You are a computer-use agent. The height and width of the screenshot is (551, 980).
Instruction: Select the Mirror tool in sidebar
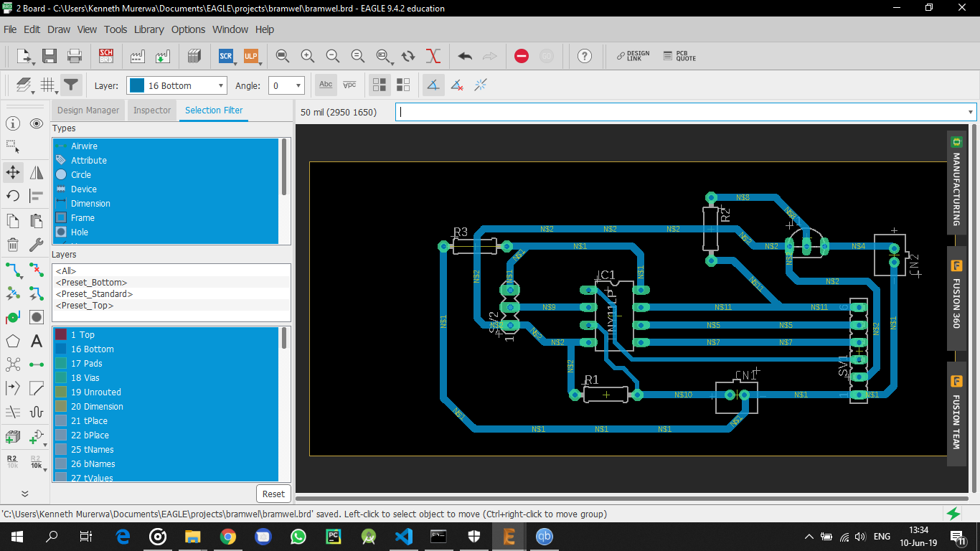click(x=37, y=172)
